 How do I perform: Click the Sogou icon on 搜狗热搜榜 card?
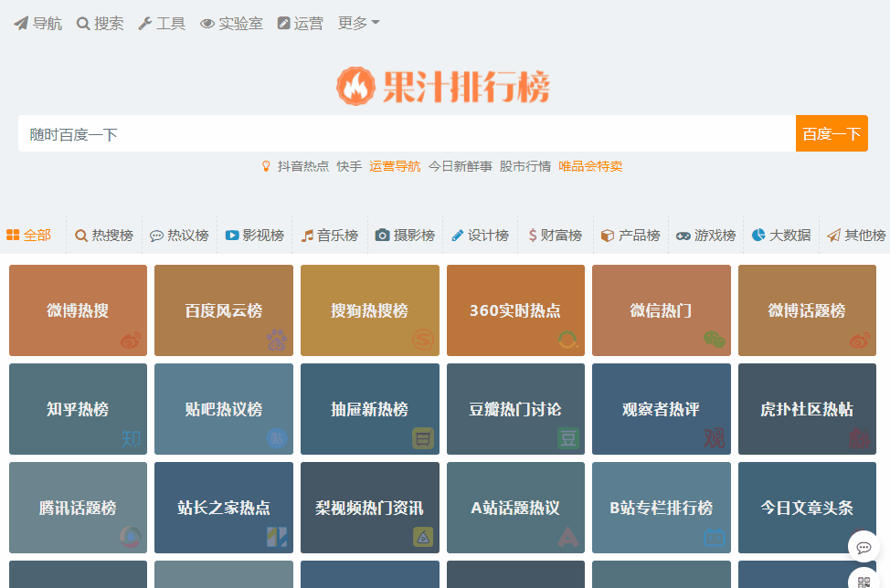point(423,340)
